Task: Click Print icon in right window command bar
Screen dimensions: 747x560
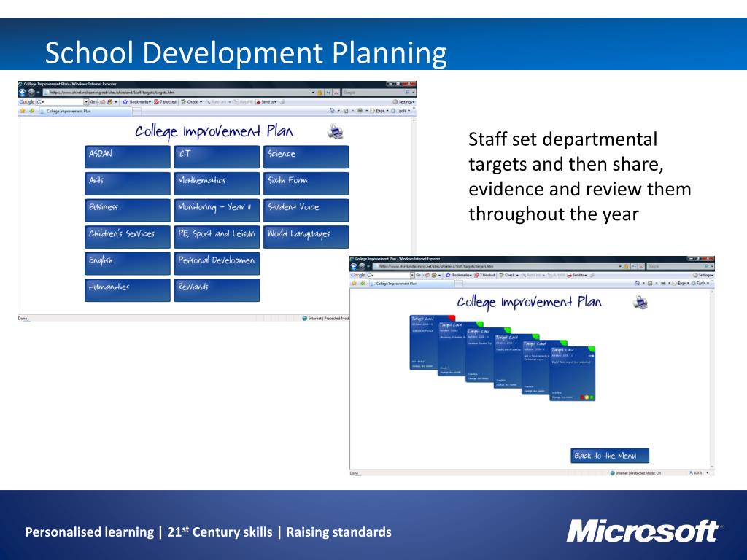Action: click(662, 284)
